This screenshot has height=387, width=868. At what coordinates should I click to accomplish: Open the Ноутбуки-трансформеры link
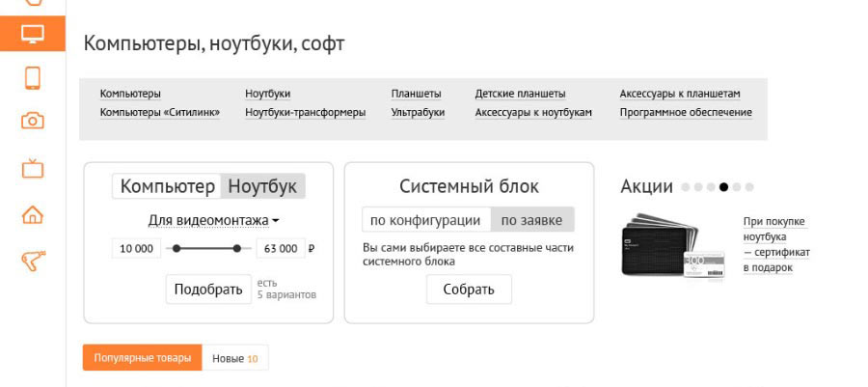[x=305, y=113]
